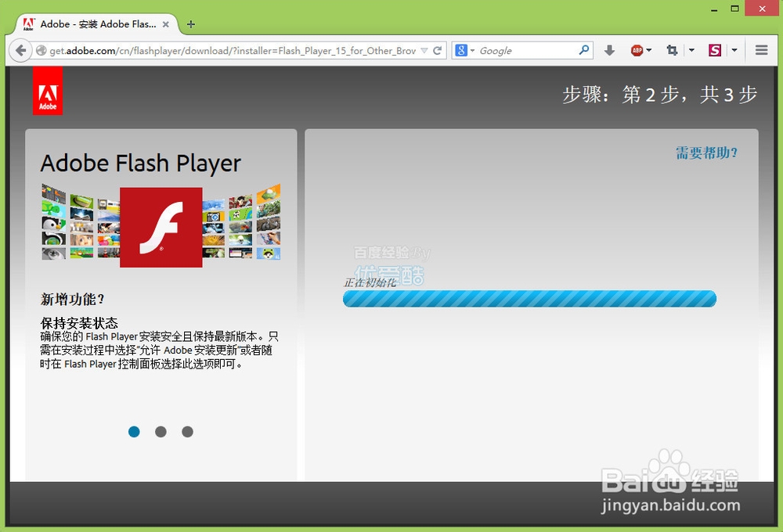
Task: Select the screenshot capture toolbar icon
Action: (x=671, y=49)
